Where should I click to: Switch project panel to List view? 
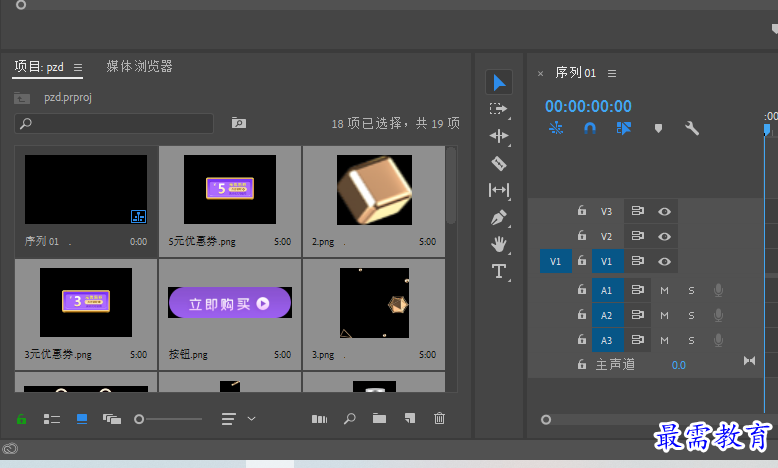pos(52,419)
